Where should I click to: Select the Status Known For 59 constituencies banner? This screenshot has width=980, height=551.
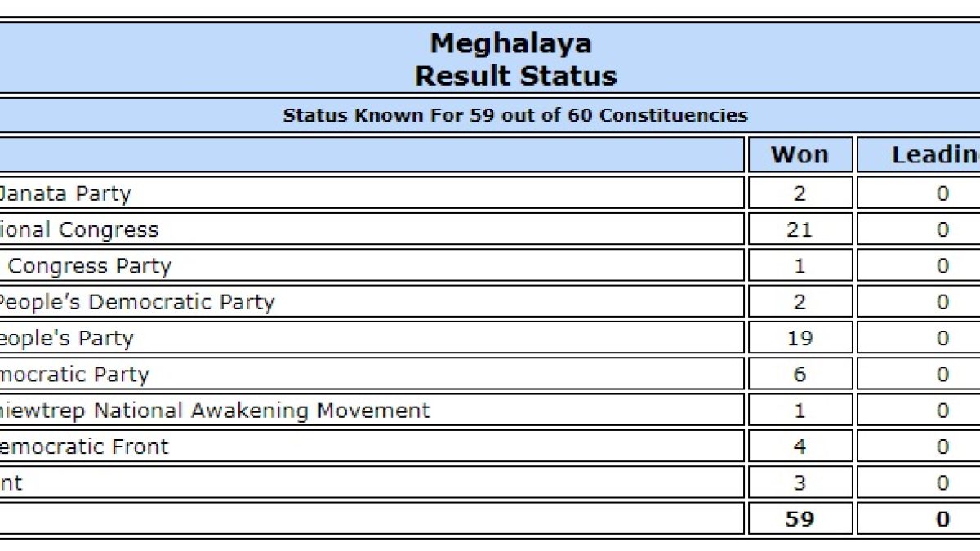(514, 115)
